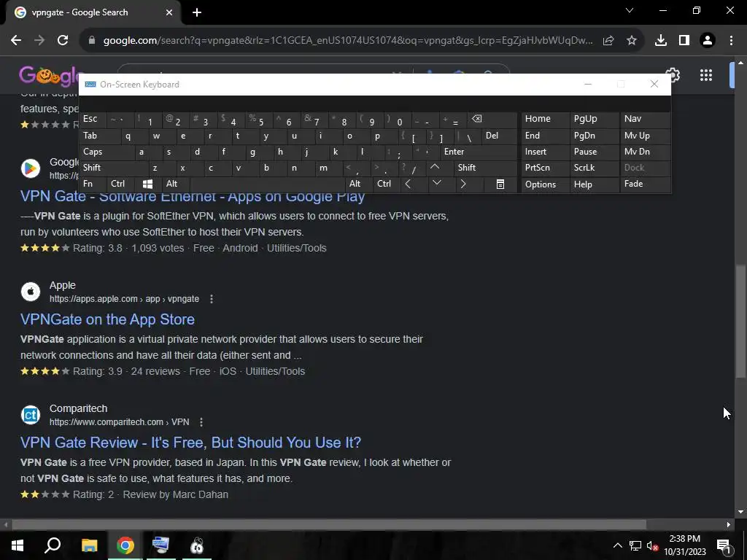The height and width of the screenshot is (560, 747).
Task: Open the Chrome tab search chevron
Action: [630, 10]
